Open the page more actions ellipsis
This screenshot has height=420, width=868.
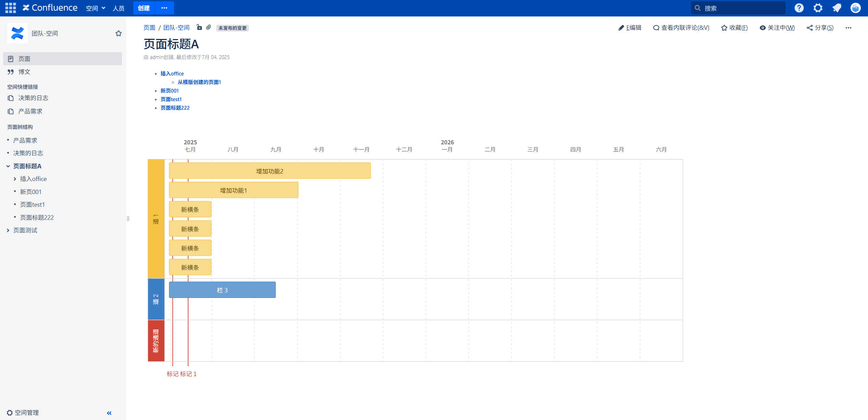(848, 28)
